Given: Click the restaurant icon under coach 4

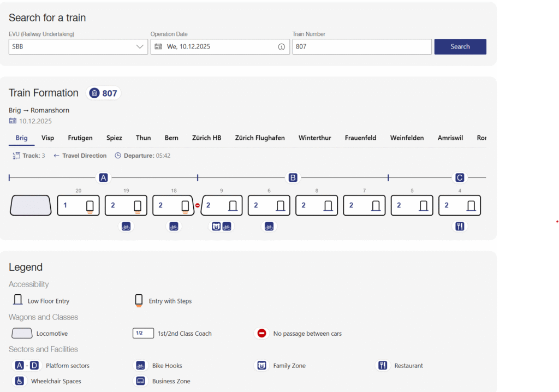Looking at the screenshot, I should pyautogui.click(x=460, y=227).
